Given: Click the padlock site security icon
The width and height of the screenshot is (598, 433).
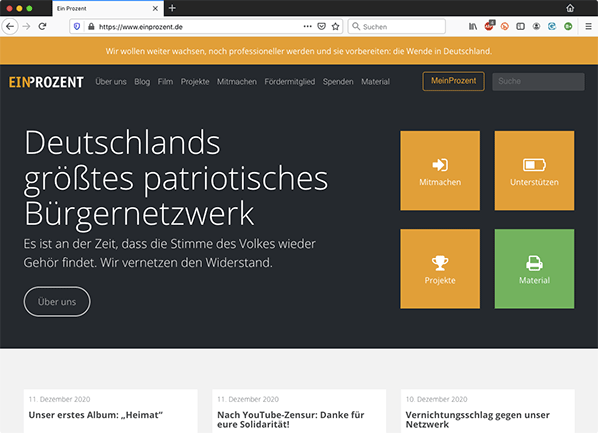Looking at the screenshot, I should [x=91, y=26].
